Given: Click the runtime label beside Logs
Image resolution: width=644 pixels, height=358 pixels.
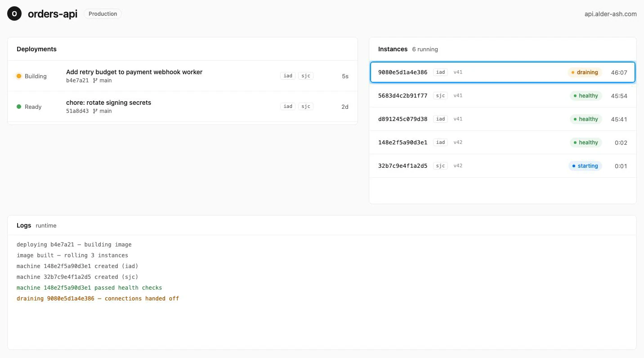Looking at the screenshot, I should click(x=46, y=226).
